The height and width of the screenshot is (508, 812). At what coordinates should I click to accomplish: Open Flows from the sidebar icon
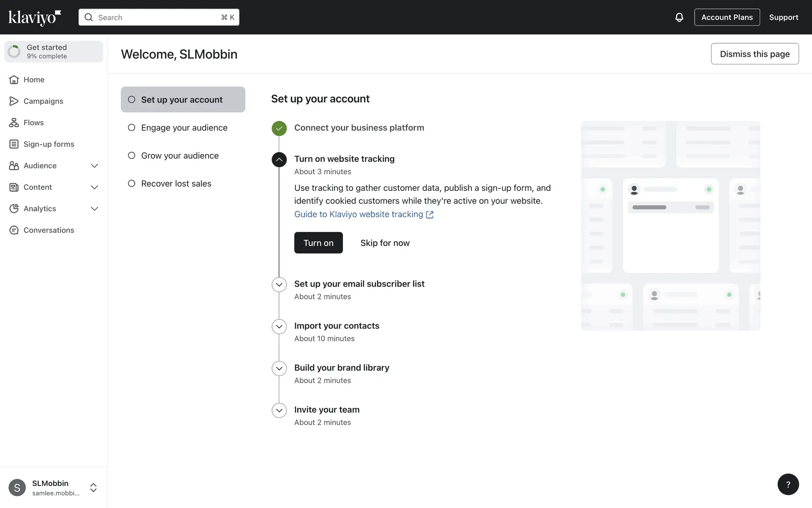click(14, 123)
